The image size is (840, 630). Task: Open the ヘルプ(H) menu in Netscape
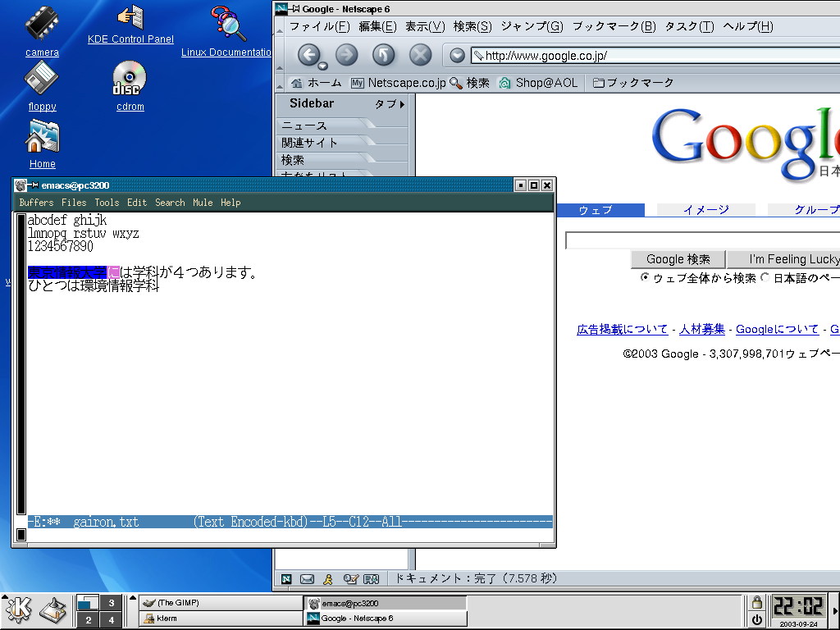(x=748, y=26)
